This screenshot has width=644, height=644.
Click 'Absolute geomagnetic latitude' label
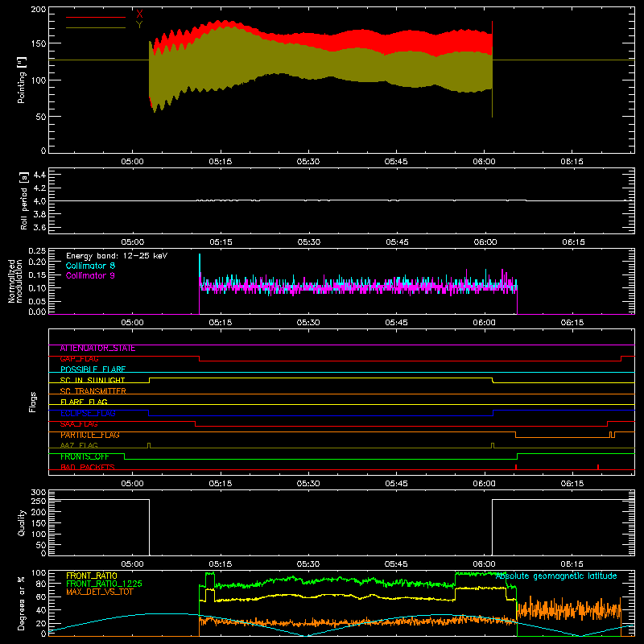(556, 576)
